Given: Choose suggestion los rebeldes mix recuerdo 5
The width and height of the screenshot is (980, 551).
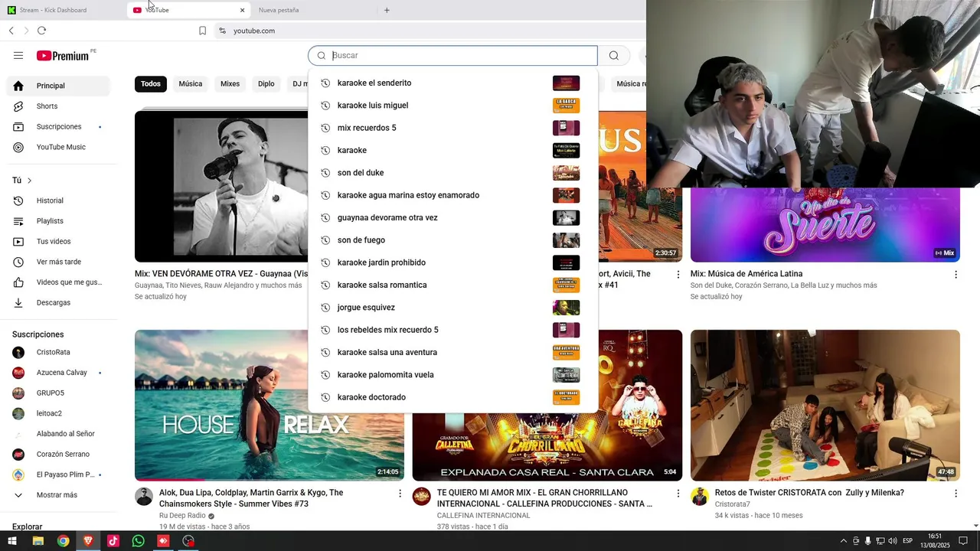Looking at the screenshot, I should pos(452,330).
